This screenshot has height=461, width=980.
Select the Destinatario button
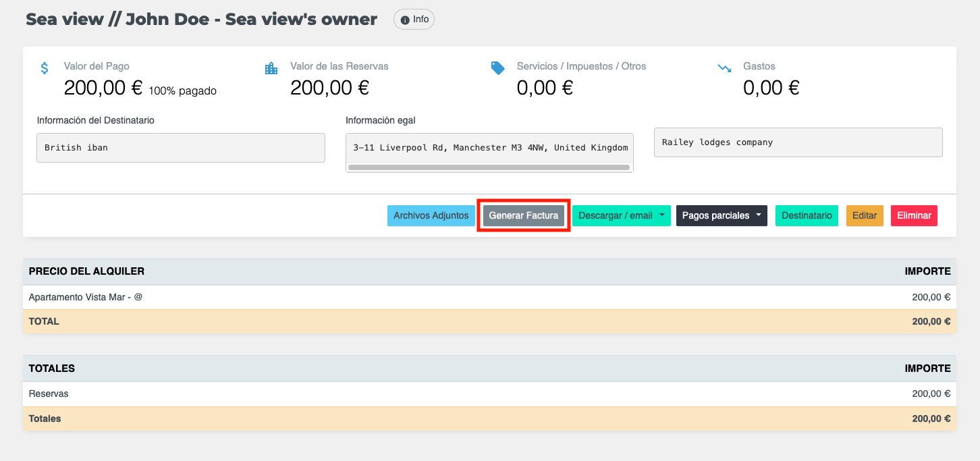[807, 215]
